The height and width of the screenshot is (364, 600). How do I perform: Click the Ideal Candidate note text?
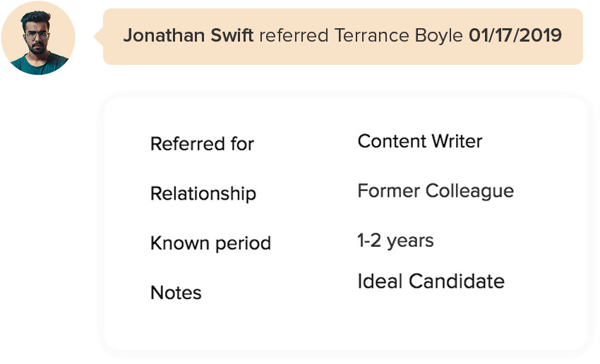(x=431, y=281)
